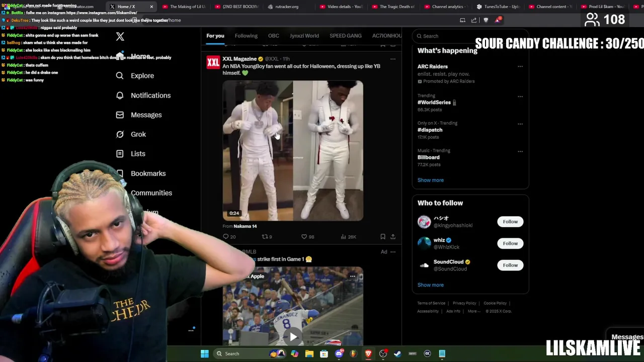Image resolution: width=644 pixels, height=362 pixels.
Task: Switch to Channel analytics browser tab
Action: point(445,7)
